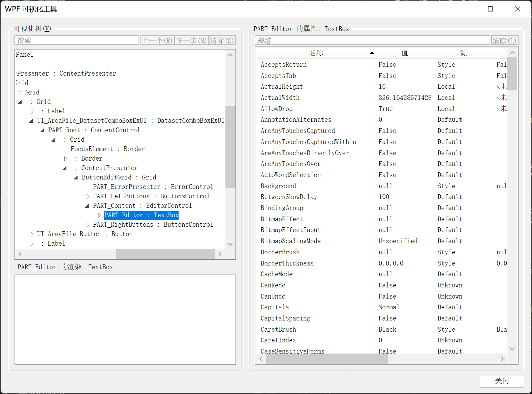Select Panel root tree item
Viewport: 532px width, 394px height.
[25, 55]
